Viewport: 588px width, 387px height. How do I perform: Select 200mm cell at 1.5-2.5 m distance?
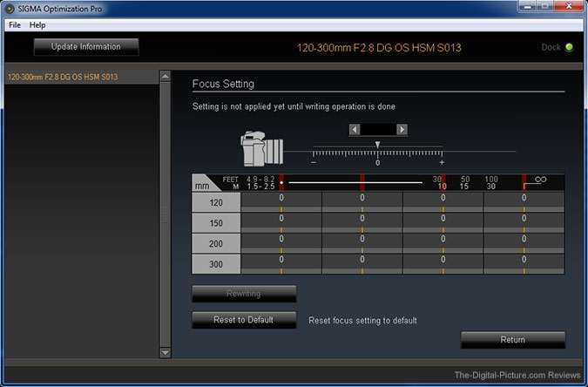point(281,244)
